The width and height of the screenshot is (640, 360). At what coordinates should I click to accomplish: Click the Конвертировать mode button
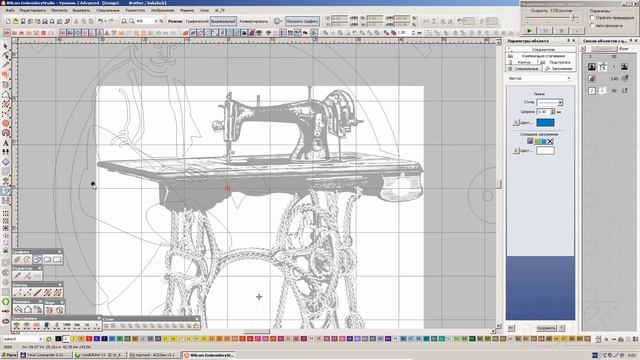pos(253,21)
